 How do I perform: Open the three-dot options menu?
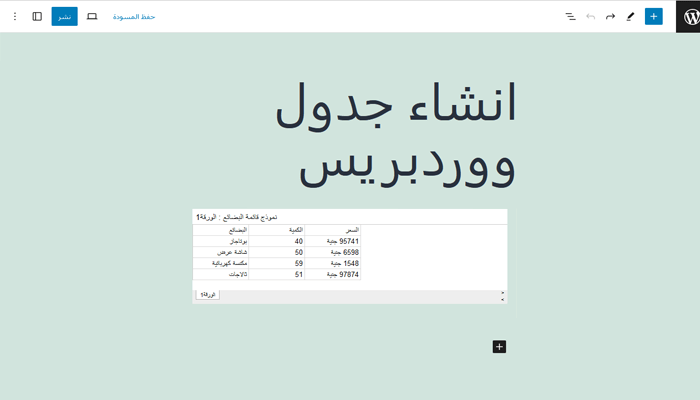pos(15,17)
